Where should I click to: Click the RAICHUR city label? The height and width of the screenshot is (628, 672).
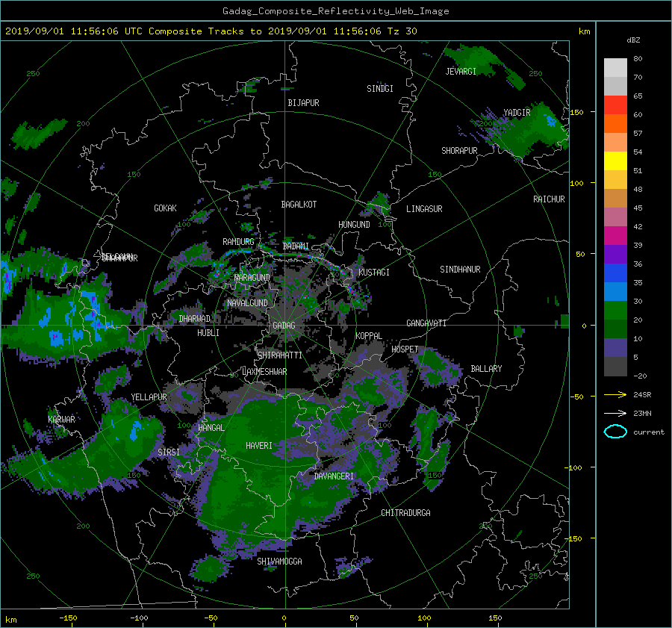pos(549,199)
